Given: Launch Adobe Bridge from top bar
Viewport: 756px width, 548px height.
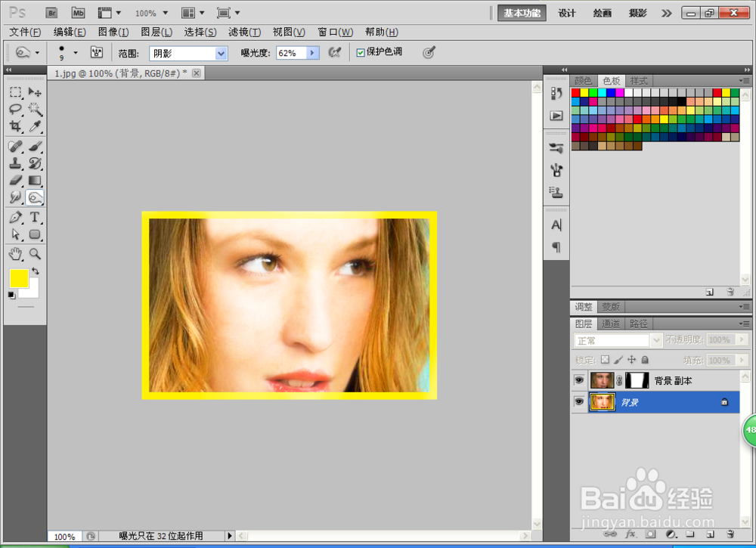Looking at the screenshot, I should pyautogui.click(x=51, y=13).
